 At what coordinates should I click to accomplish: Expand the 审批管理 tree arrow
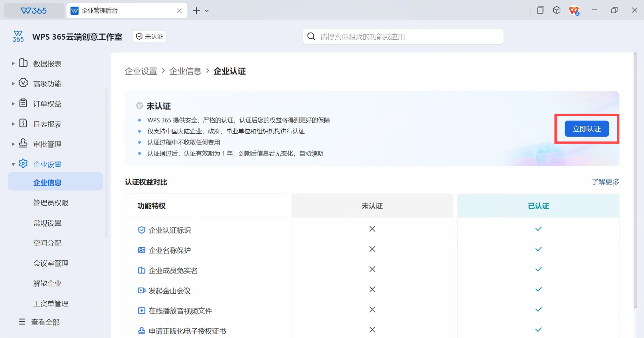click(x=13, y=144)
